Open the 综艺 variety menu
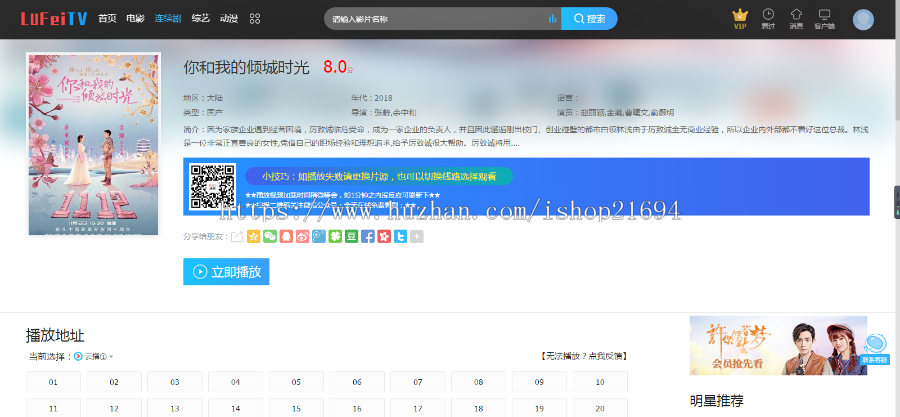Screen dimensions: 900x417 click(x=201, y=18)
